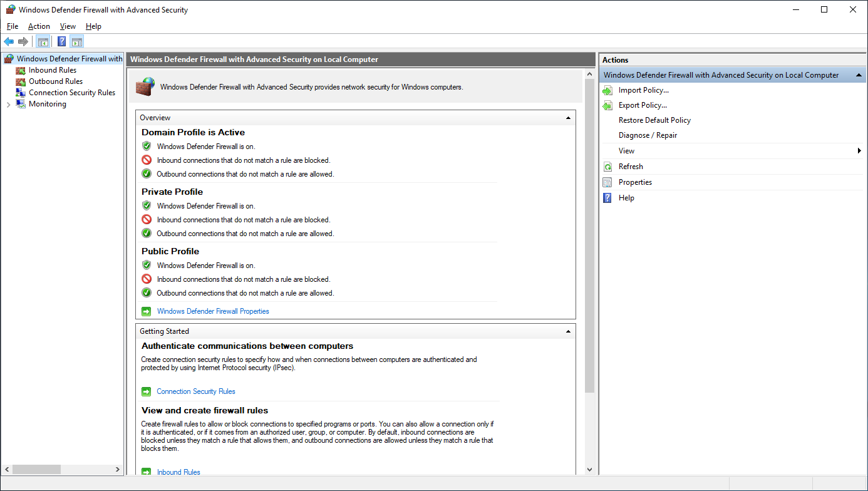This screenshot has width=868, height=491.
Task: Open Connection Security Rules tree node
Action: (x=71, y=93)
